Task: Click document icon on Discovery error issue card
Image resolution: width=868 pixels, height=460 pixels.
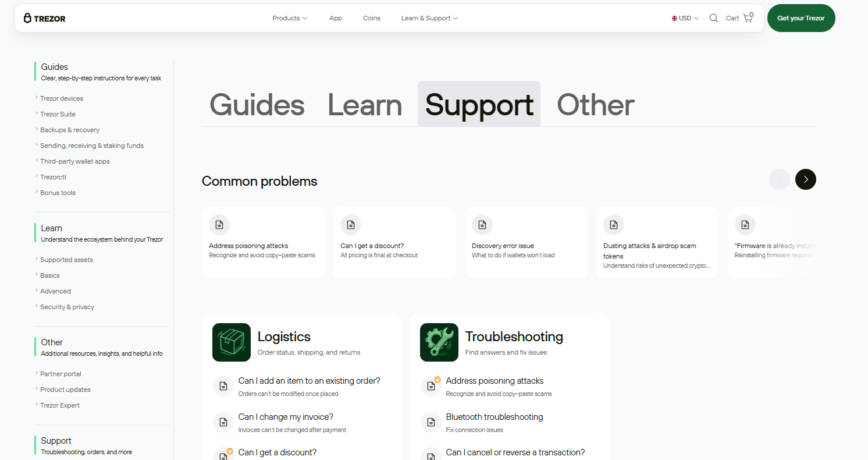Action: [483, 225]
